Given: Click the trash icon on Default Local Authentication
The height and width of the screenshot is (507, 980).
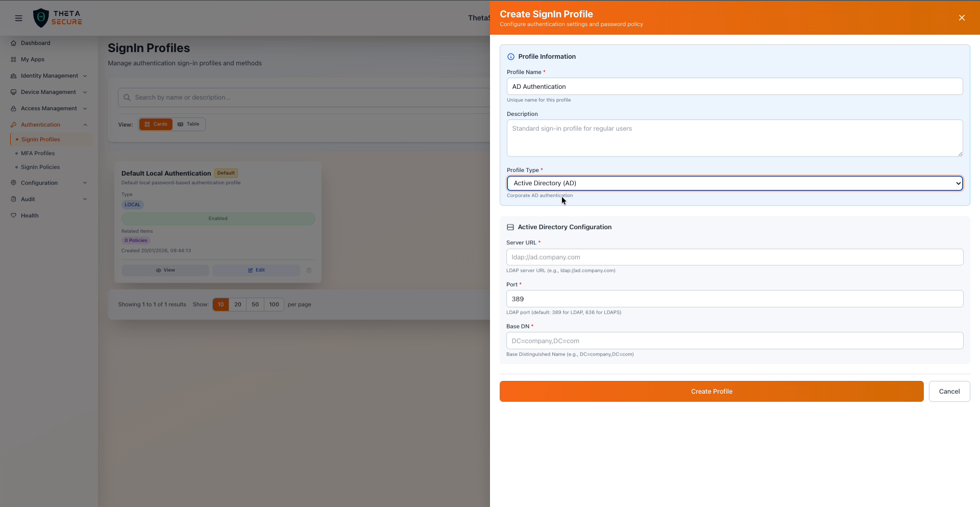Looking at the screenshot, I should click(x=308, y=270).
